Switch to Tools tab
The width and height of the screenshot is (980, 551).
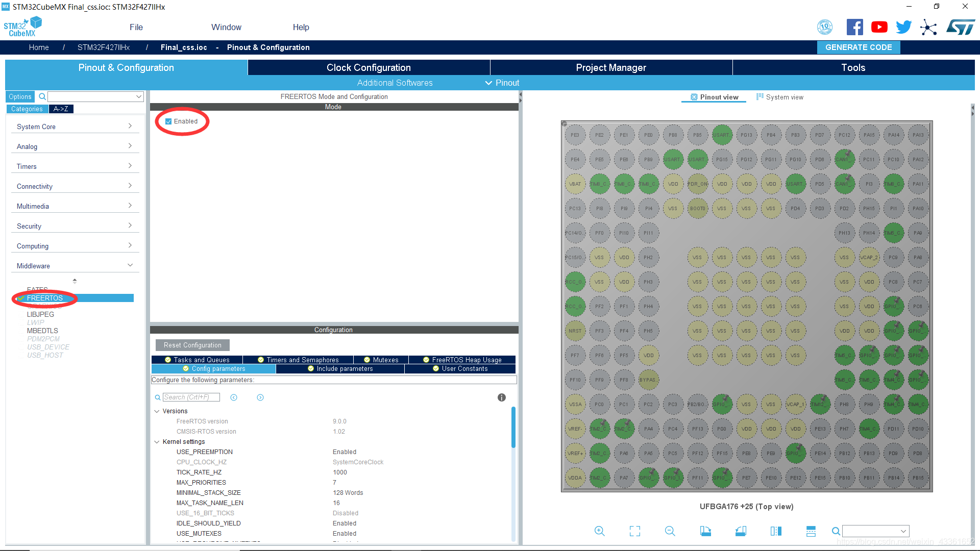click(x=853, y=67)
